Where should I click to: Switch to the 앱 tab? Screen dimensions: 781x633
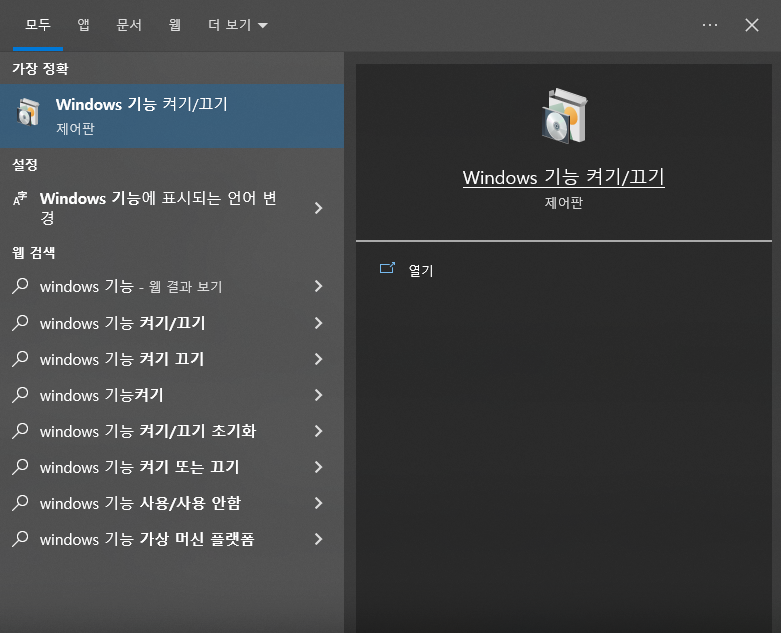83,25
